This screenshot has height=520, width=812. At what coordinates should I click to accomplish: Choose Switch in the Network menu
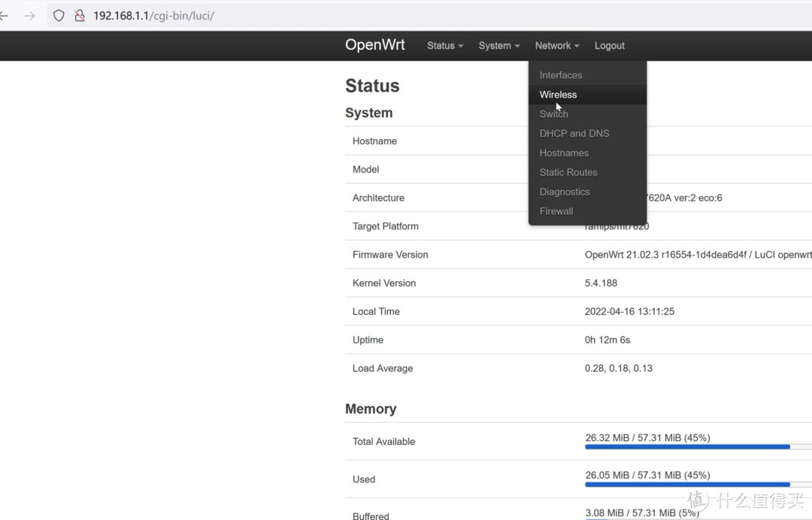(x=553, y=114)
